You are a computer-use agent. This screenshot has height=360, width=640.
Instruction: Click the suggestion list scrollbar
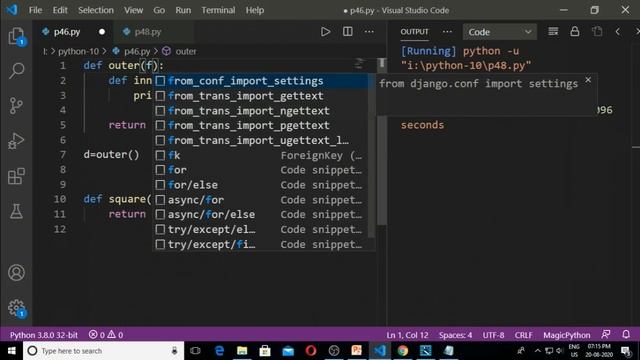(371, 155)
